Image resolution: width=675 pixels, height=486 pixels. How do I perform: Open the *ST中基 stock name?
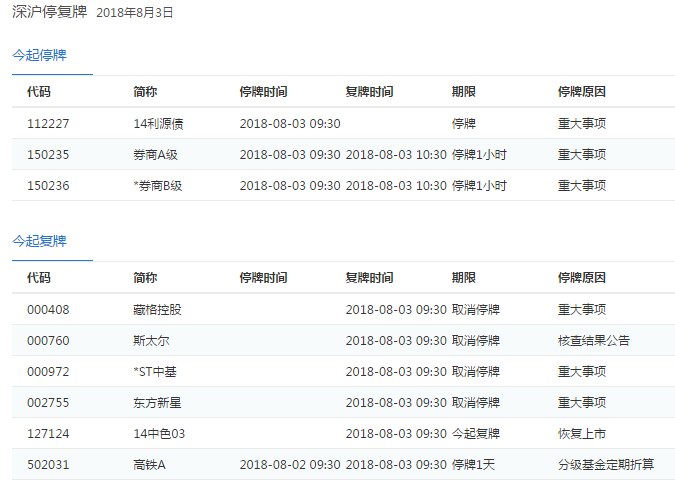pos(155,372)
